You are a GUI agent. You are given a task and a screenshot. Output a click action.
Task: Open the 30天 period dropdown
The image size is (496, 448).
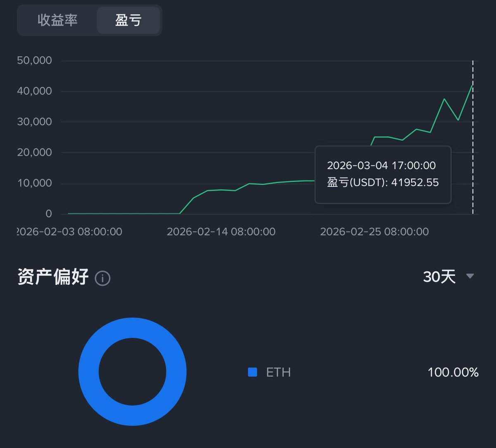pyautogui.click(x=448, y=276)
